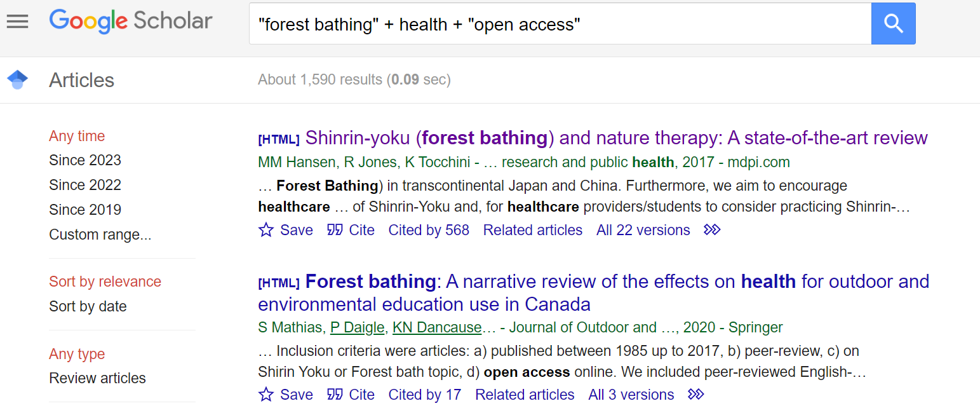Select Review articles type filter
The height and width of the screenshot is (408, 980).
click(x=97, y=378)
